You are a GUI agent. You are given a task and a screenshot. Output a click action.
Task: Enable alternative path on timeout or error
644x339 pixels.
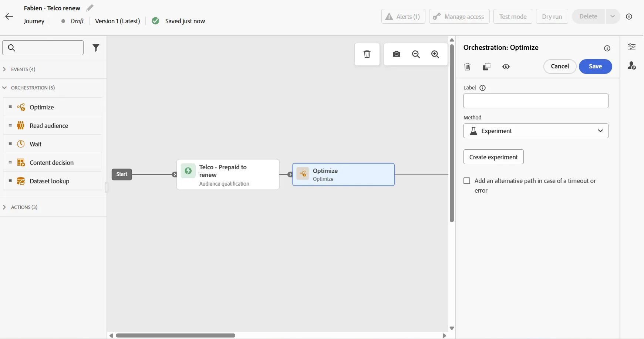coord(467,181)
